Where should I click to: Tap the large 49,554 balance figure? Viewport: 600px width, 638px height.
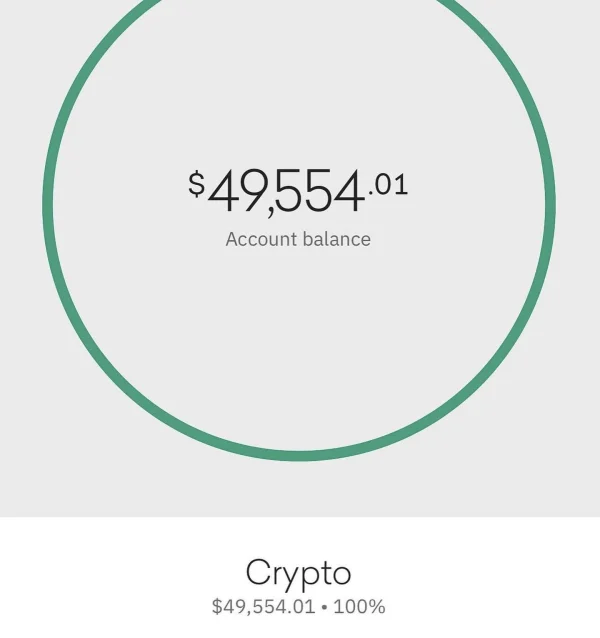point(285,192)
